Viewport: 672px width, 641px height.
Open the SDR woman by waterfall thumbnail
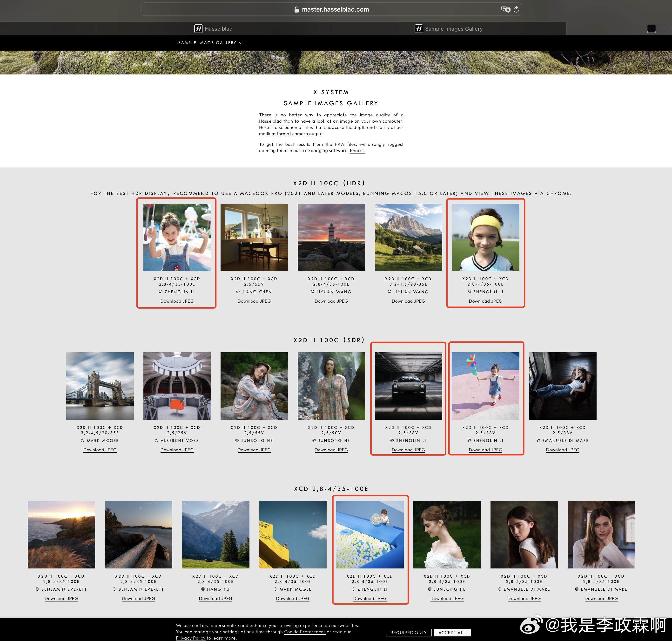tap(331, 386)
